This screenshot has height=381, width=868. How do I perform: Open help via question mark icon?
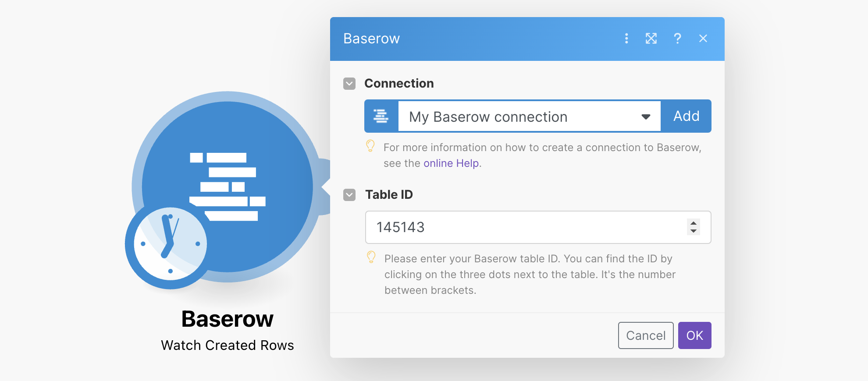(x=677, y=39)
